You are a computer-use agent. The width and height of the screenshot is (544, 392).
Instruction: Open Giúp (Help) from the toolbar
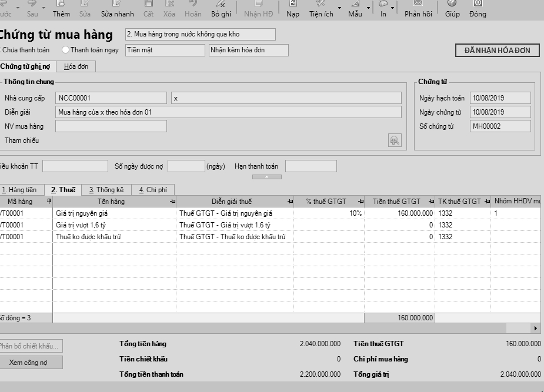point(452,5)
